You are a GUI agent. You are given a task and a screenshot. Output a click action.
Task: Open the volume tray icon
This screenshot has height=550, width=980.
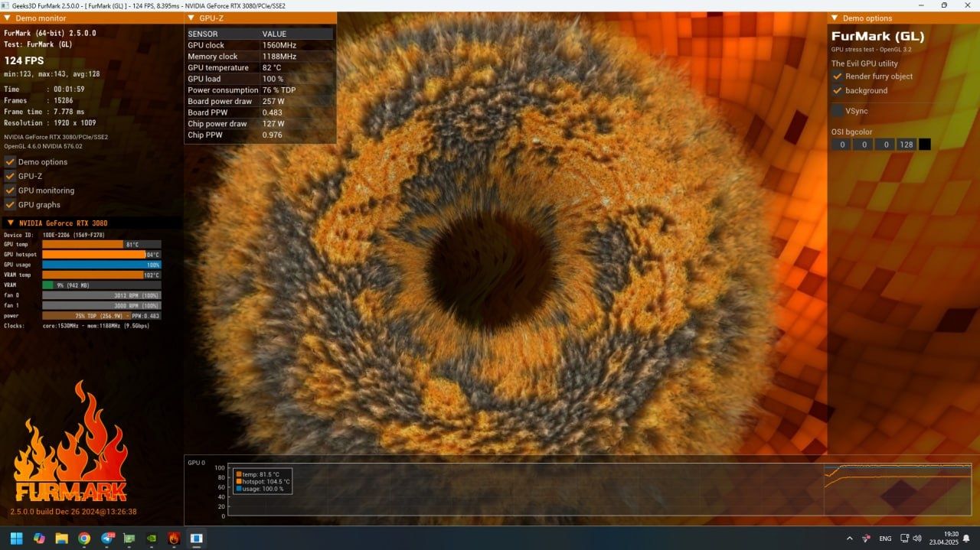pos(916,539)
